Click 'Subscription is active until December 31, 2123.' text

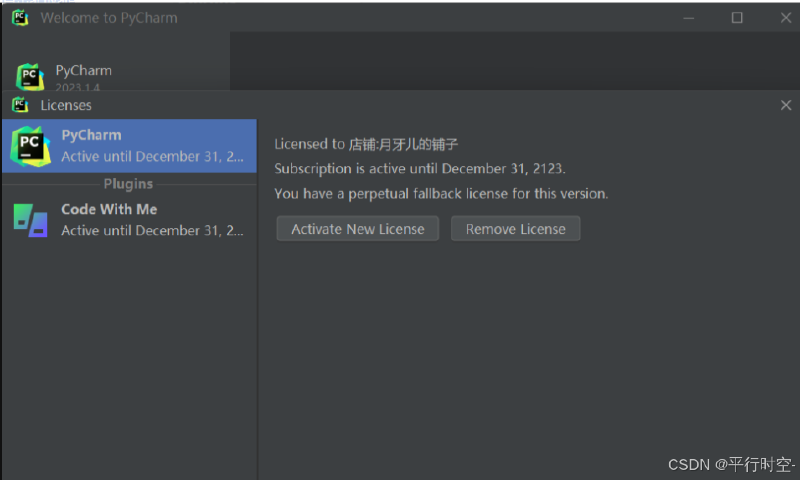point(420,169)
